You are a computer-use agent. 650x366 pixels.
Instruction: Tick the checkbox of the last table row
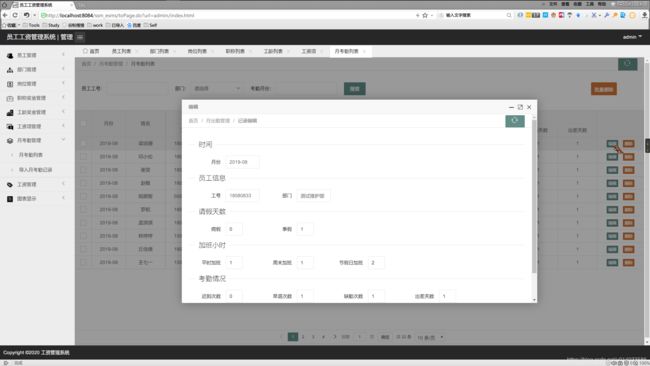click(84, 262)
